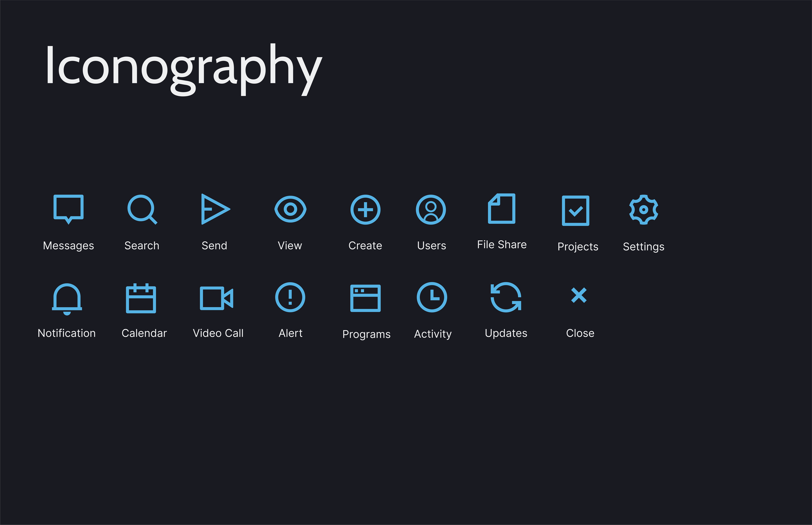
Task: Open the Calendar icon
Action: pyautogui.click(x=141, y=298)
